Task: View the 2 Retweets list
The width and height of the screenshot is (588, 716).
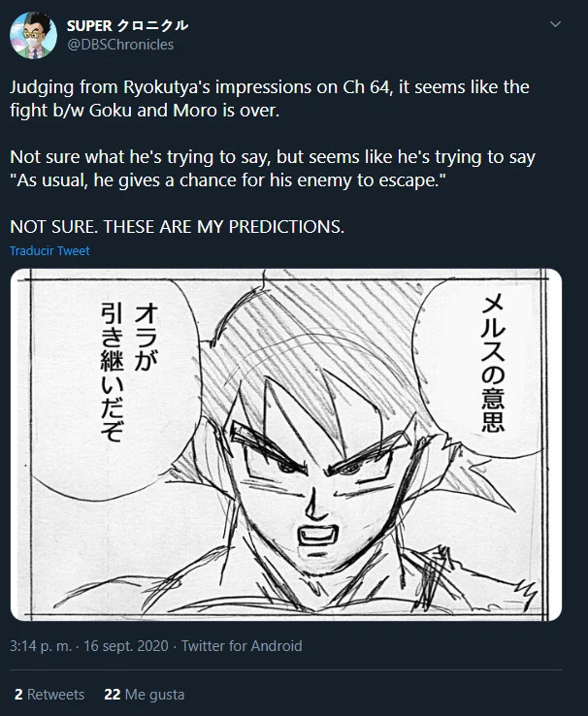Action: (49, 694)
